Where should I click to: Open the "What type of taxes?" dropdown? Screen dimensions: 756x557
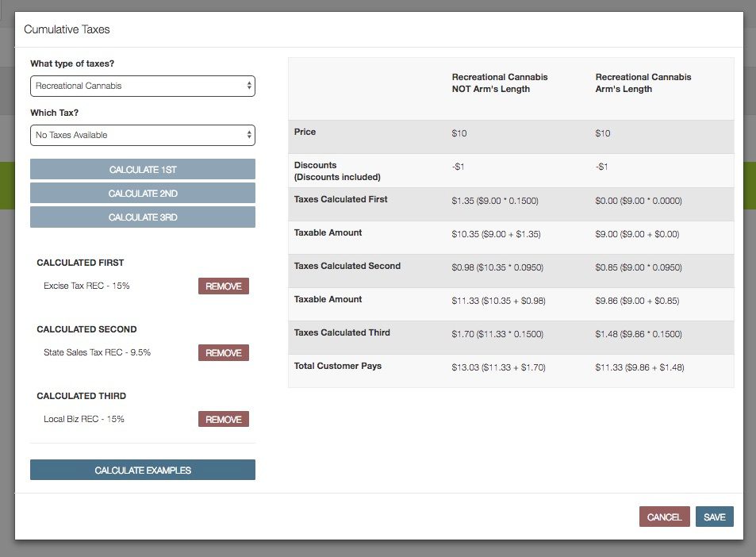(x=143, y=86)
